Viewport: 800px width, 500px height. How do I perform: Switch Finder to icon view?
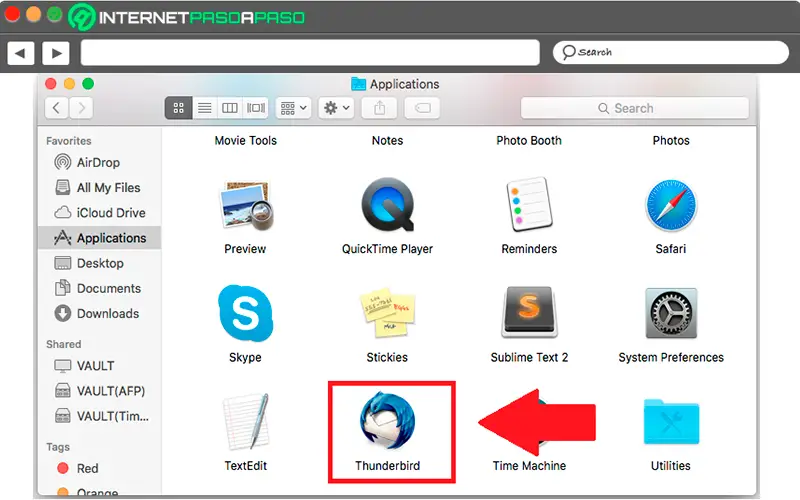pyautogui.click(x=179, y=108)
